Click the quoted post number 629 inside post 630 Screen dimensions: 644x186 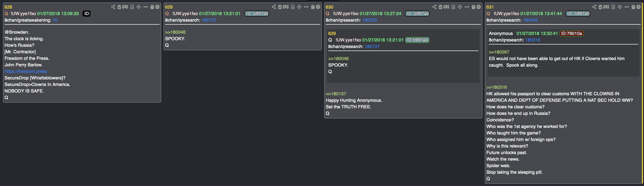click(x=332, y=33)
